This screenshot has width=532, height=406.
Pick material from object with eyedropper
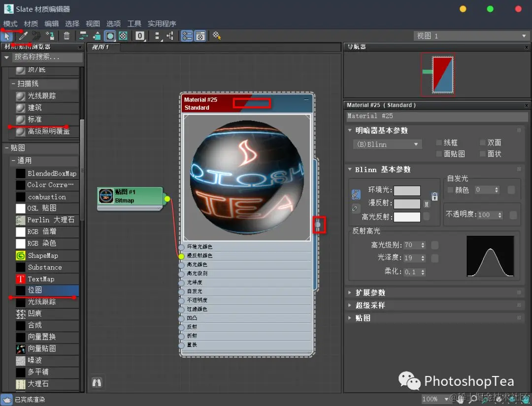[23, 35]
